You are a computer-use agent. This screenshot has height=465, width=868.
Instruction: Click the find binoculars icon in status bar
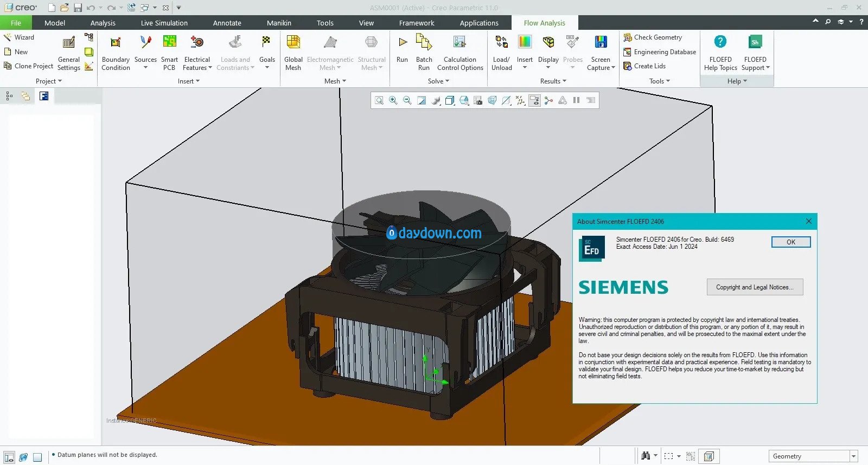pyautogui.click(x=646, y=456)
